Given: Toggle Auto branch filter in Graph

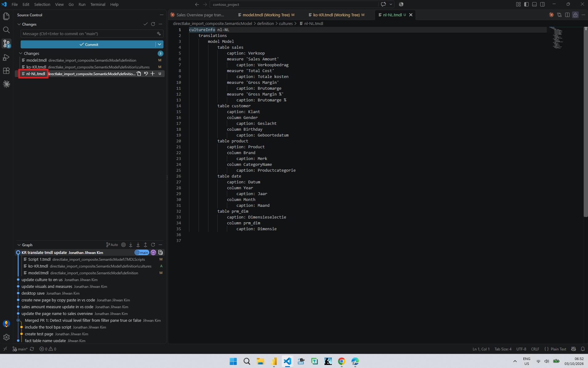Looking at the screenshot, I should (x=112, y=245).
